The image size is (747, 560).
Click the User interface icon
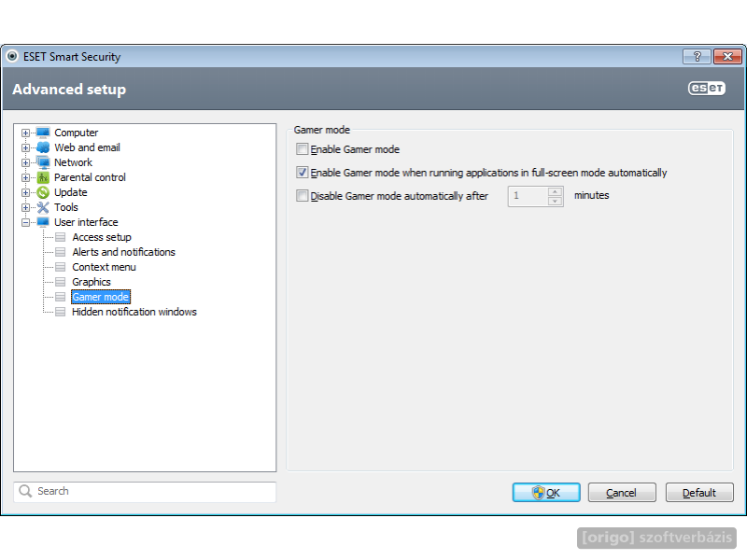(x=43, y=222)
